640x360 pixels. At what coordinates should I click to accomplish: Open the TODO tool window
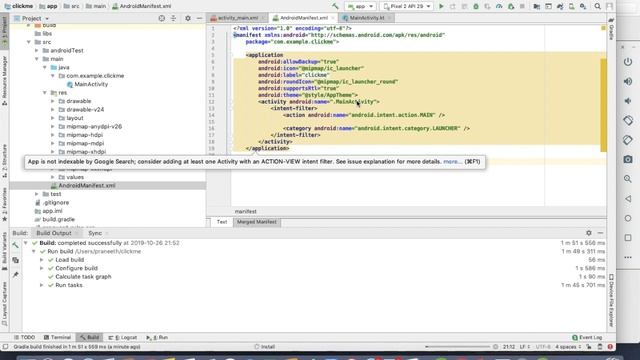click(24, 338)
